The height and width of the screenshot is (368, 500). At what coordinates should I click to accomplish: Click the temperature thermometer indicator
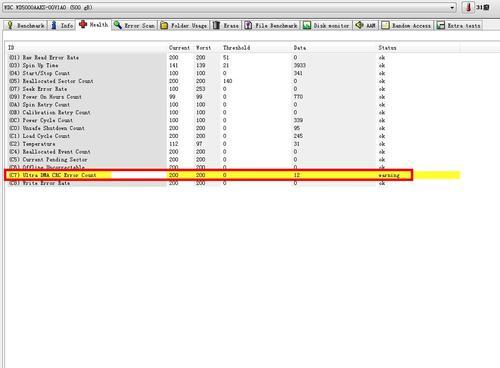click(468, 7)
